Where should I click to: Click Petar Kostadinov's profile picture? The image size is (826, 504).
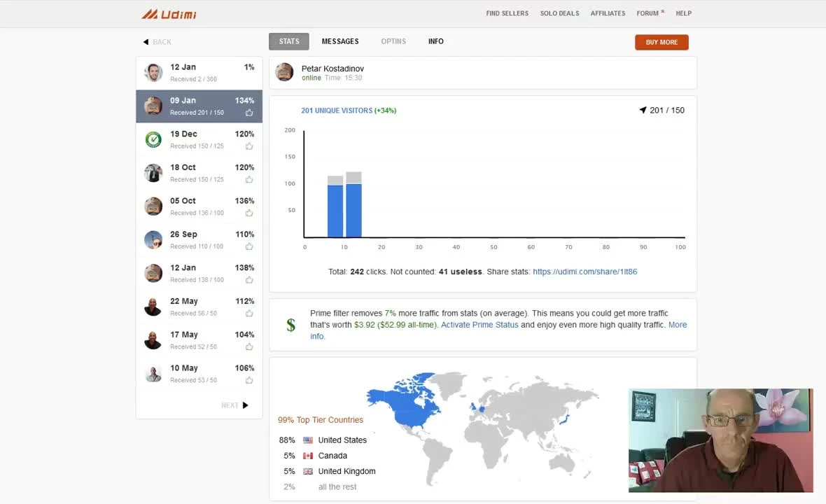pos(284,72)
